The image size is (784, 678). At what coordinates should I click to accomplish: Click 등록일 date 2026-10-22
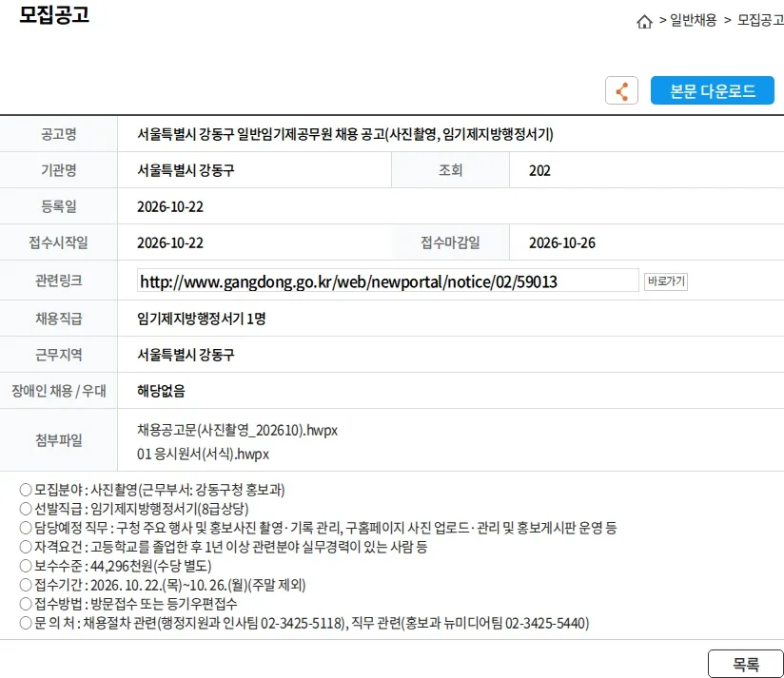click(x=170, y=207)
